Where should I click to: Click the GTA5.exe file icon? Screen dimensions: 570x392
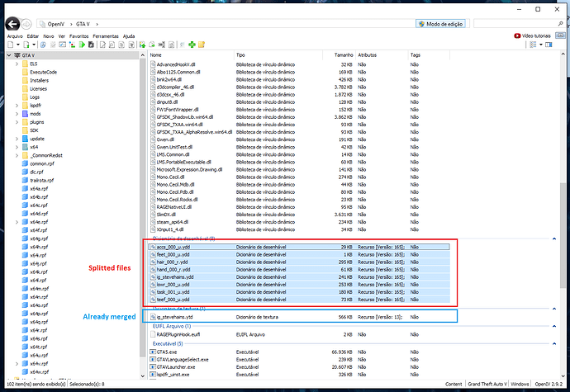click(x=153, y=352)
